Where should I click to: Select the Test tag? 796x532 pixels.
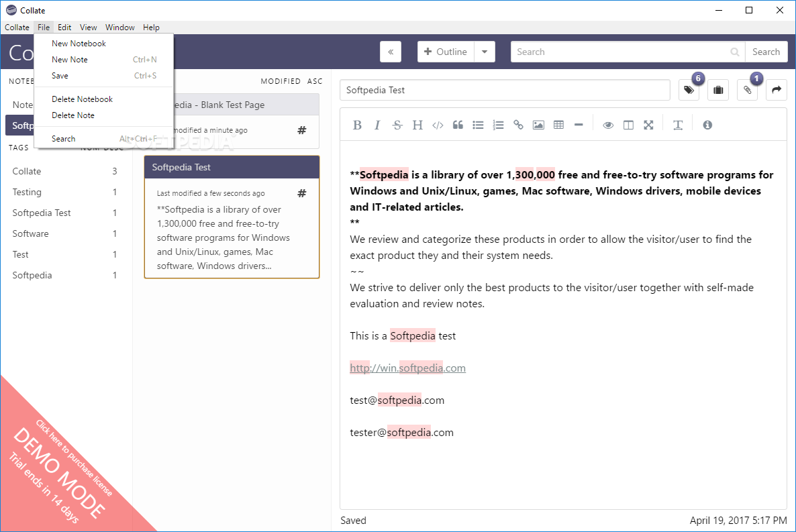[65, 254]
